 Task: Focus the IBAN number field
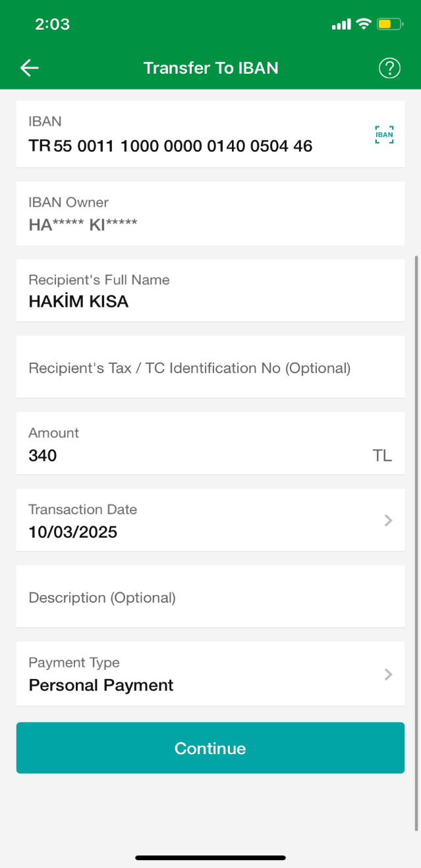[171, 145]
